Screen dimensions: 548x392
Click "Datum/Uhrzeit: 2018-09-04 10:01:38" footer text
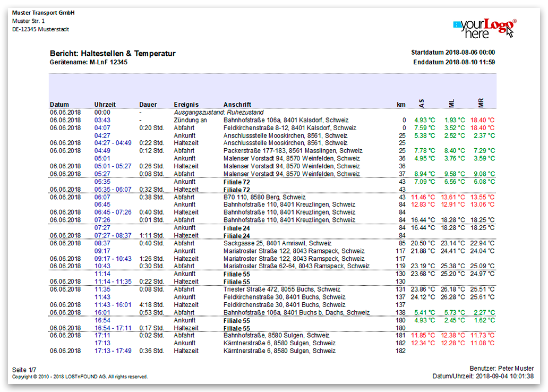click(x=483, y=377)
